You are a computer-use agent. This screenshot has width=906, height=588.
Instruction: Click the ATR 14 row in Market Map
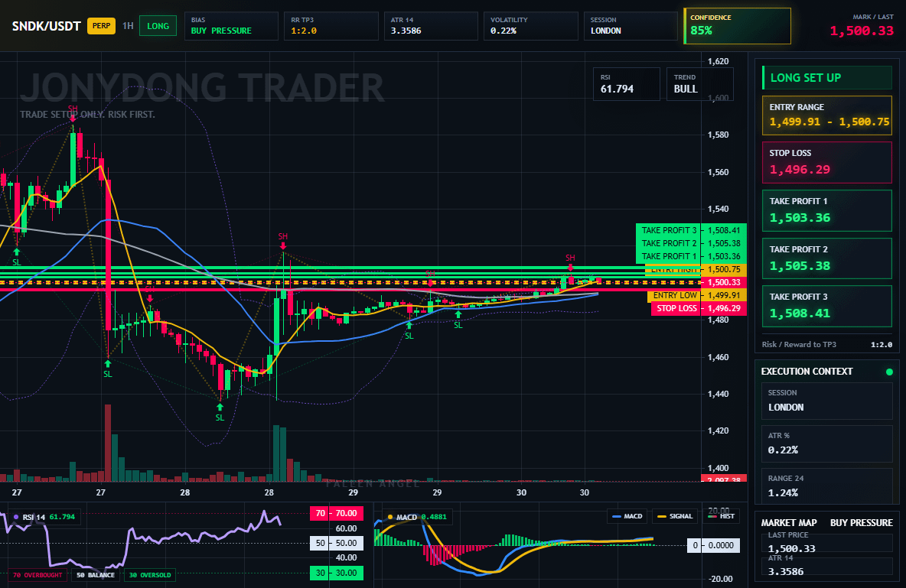pos(827,566)
